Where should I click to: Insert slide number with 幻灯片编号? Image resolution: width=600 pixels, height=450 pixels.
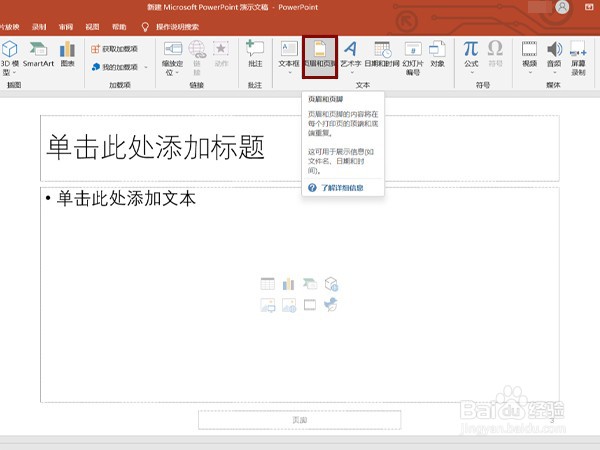coord(413,57)
